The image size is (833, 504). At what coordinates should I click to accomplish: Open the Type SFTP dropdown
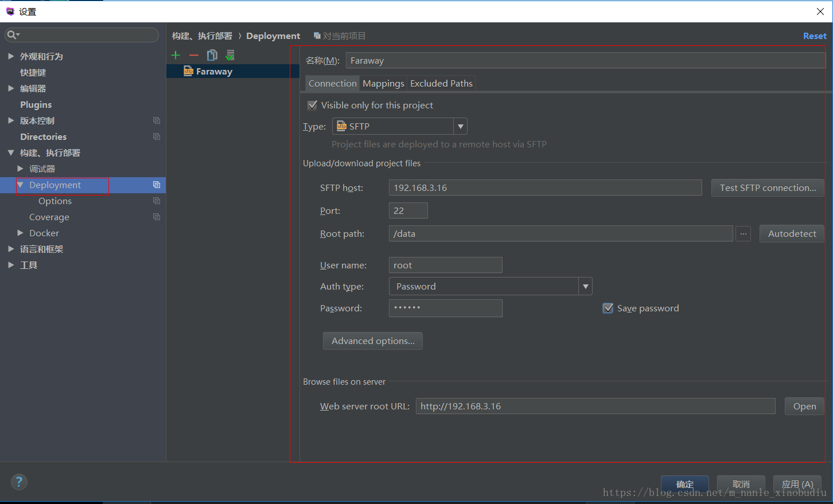click(460, 126)
